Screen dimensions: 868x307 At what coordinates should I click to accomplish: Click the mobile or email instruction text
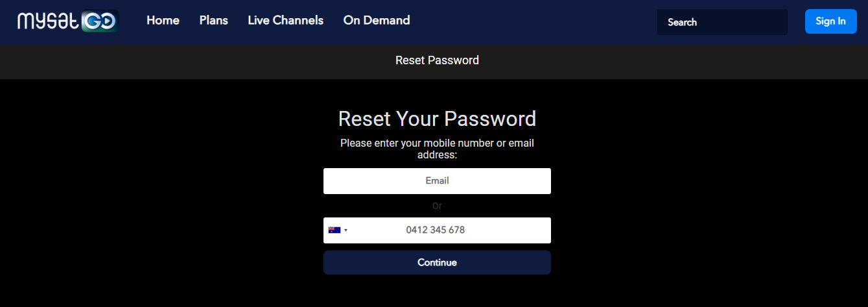437,149
